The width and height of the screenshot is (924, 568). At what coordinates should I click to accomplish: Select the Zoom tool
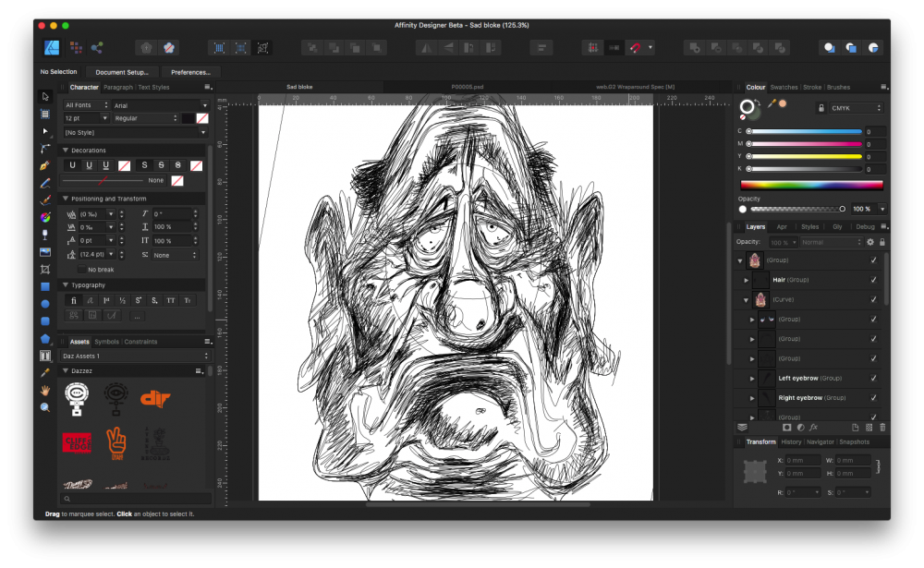[44, 407]
